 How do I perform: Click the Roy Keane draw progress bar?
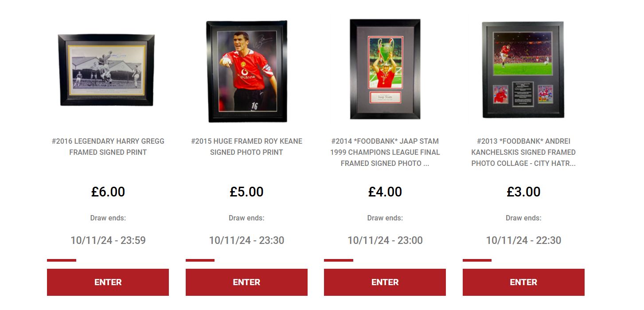tap(200, 260)
